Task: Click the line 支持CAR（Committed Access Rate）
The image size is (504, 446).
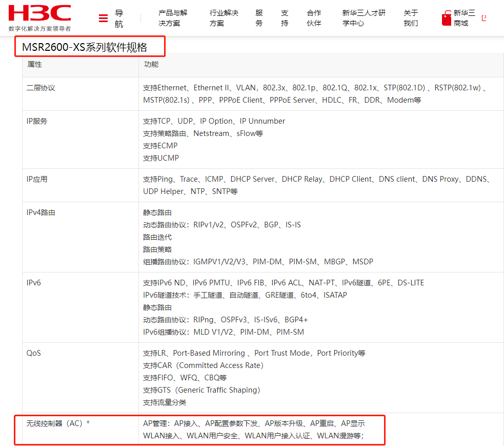Action: [x=203, y=365]
